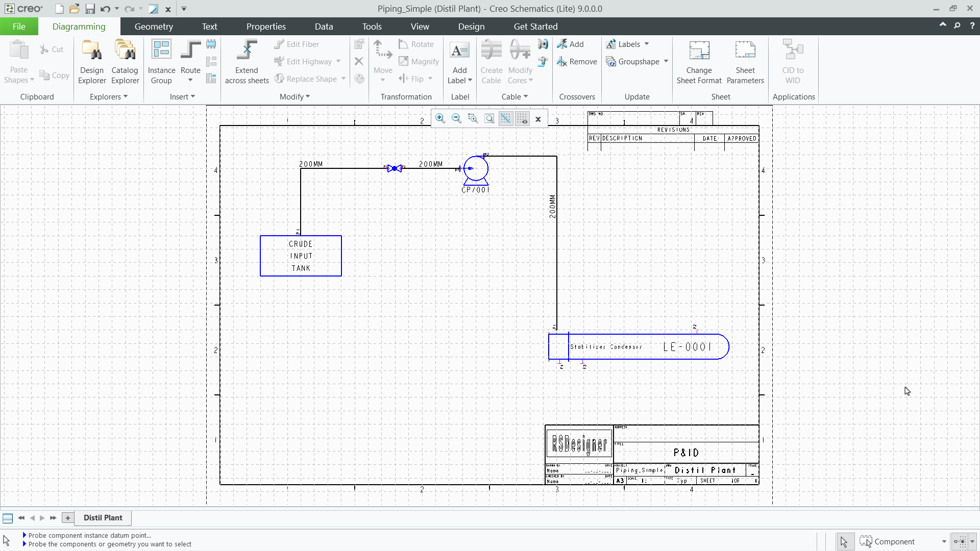Expand the Insert group dropdown
This screenshot has height=551, width=980.
pyautogui.click(x=182, y=97)
